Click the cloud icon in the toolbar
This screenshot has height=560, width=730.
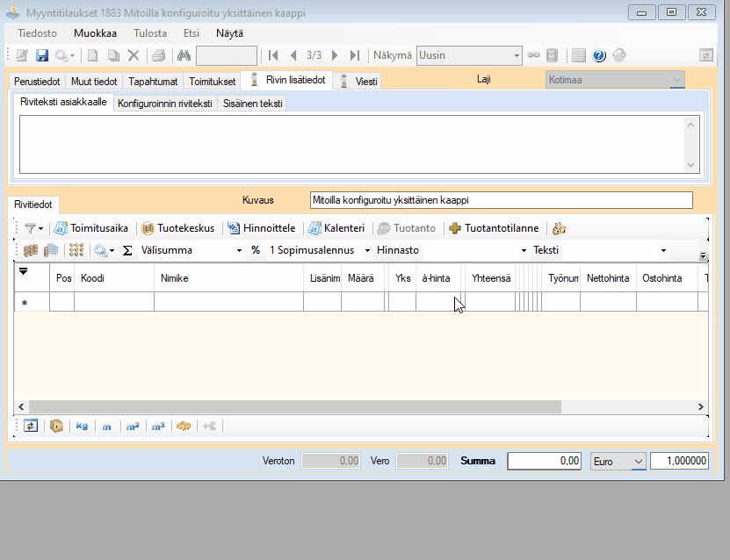(x=619, y=56)
